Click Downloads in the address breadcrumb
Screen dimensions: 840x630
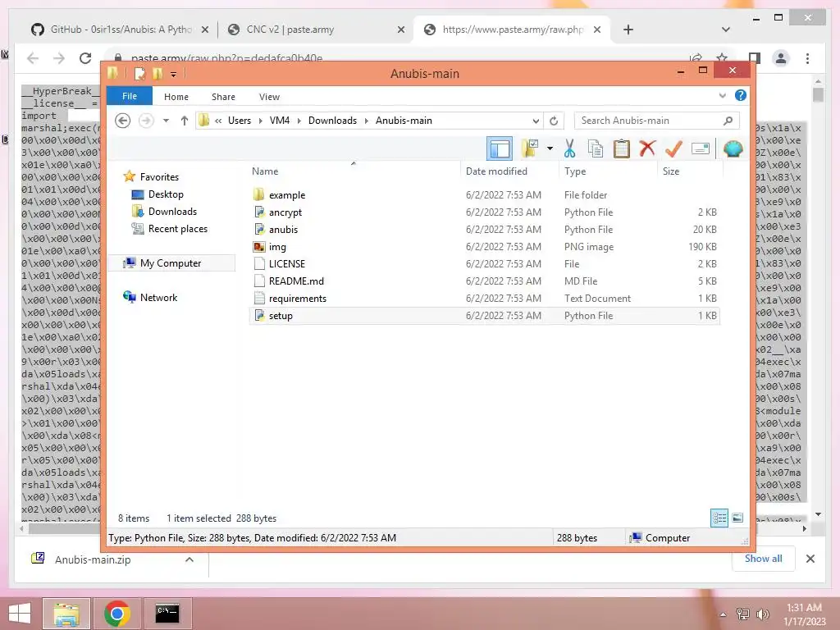click(x=332, y=121)
